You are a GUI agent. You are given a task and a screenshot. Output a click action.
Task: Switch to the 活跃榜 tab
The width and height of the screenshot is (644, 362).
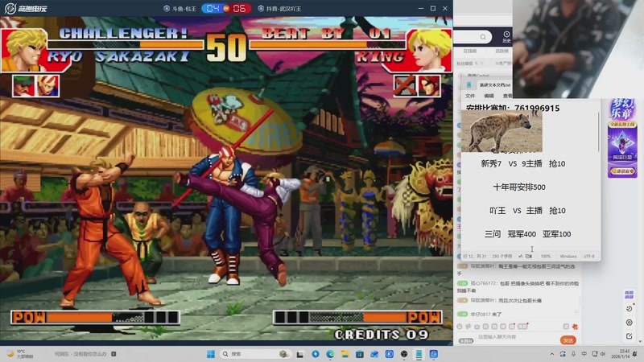pos(502,51)
